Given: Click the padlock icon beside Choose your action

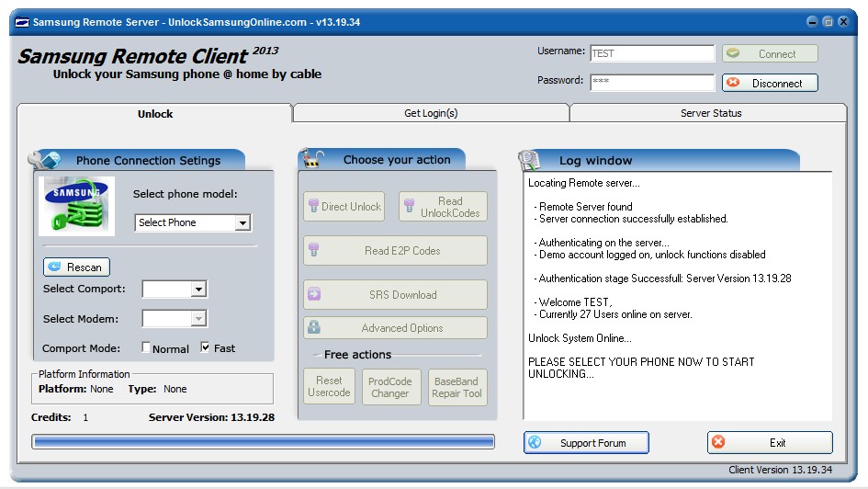Looking at the screenshot, I should pyautogui.click(x=311, y=159).
